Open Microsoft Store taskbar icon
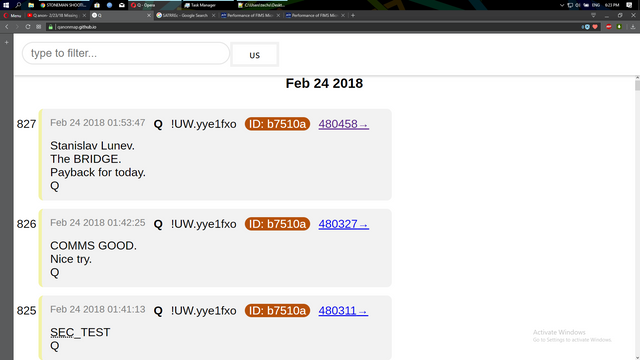The image size is (640, 360). [97, 5]
